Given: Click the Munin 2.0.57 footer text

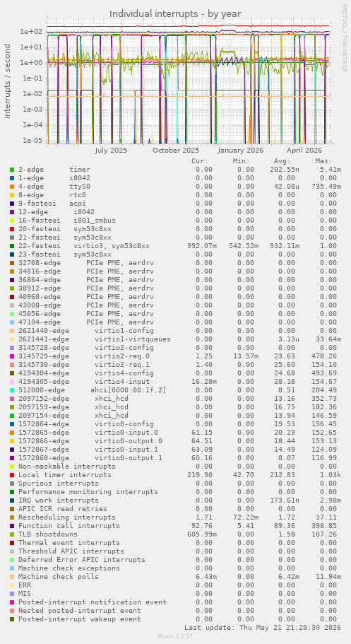Looking at the screenshot, I should [175, 637].
